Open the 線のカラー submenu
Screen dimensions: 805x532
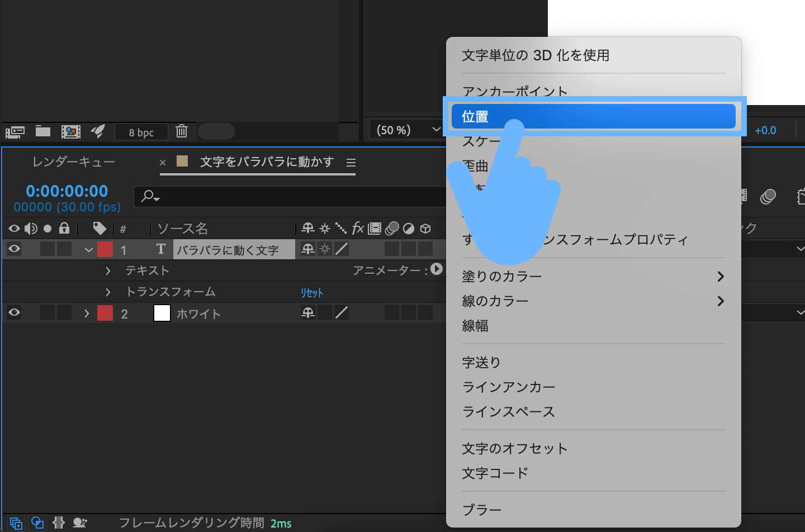pyautogui.click(x=594, y=301)
